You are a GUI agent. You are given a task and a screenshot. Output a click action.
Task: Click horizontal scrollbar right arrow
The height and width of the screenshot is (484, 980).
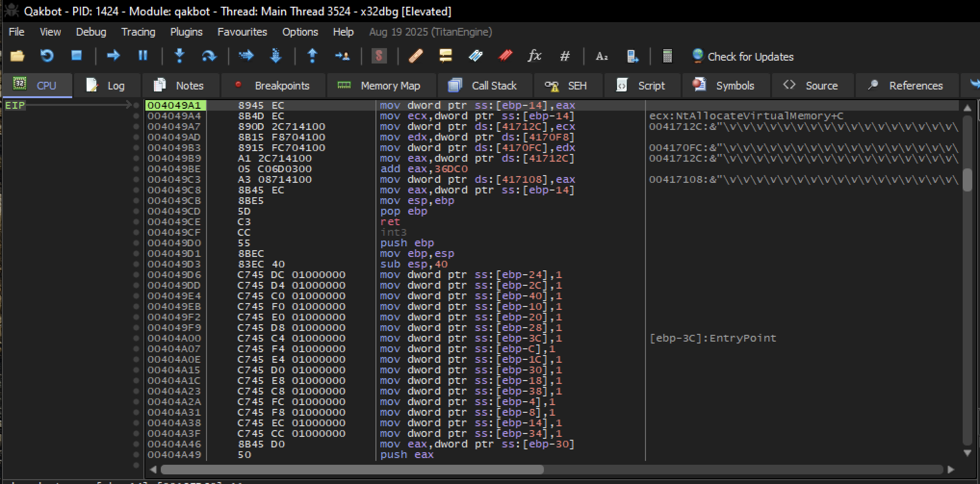point(951,469)
